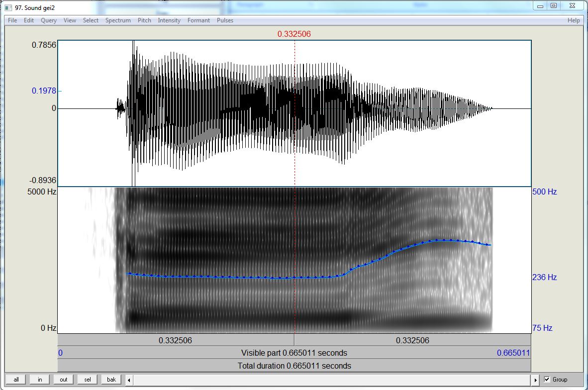Open the Intensity menu
The image size is (588, 390).
tap(169, 20)
